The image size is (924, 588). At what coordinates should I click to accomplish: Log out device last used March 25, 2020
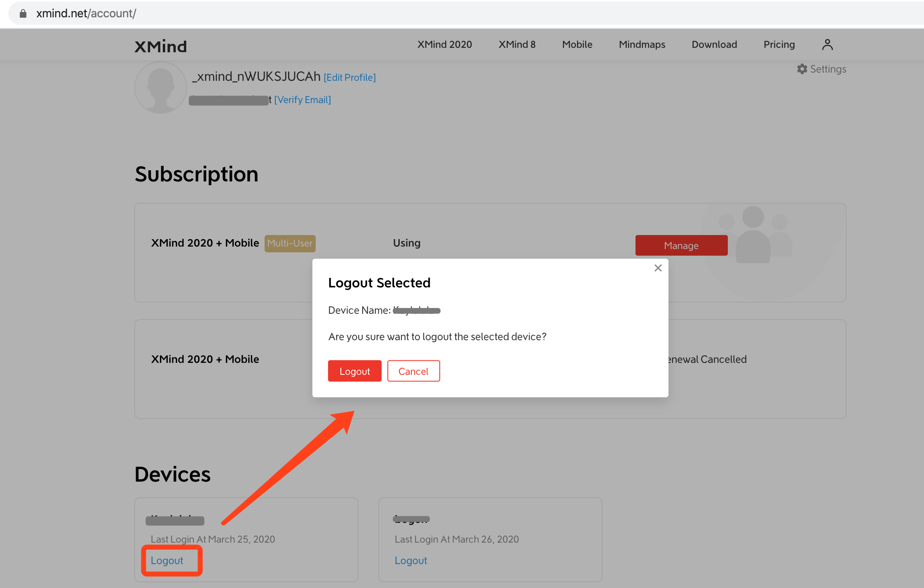coord(167,560)
